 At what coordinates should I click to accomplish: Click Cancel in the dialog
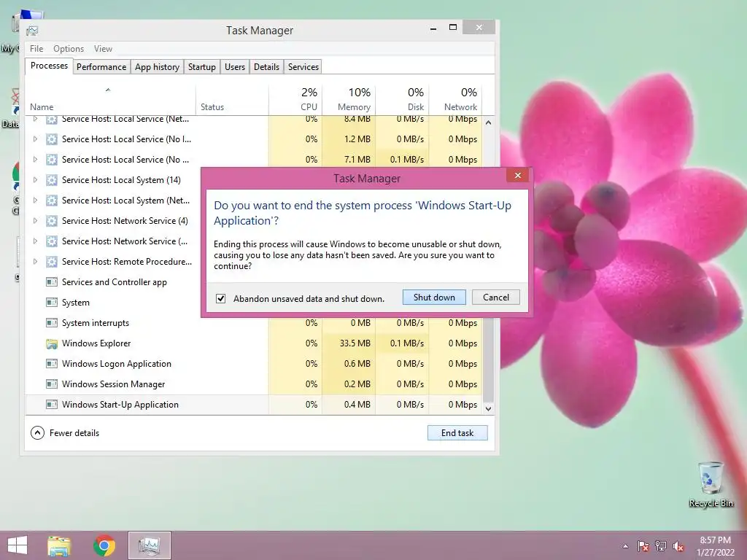pos(496,297)
